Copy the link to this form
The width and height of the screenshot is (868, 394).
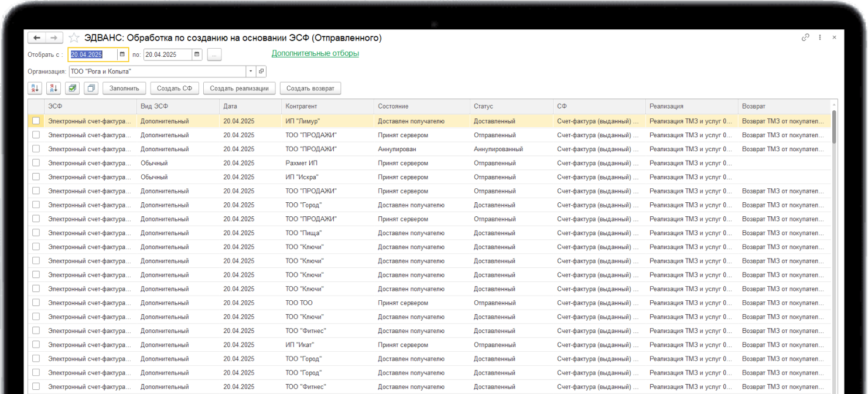point(805,38)
